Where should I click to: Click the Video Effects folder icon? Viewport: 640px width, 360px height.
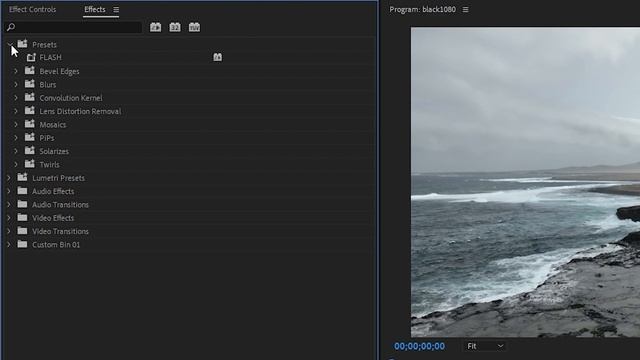click(22, 218)
